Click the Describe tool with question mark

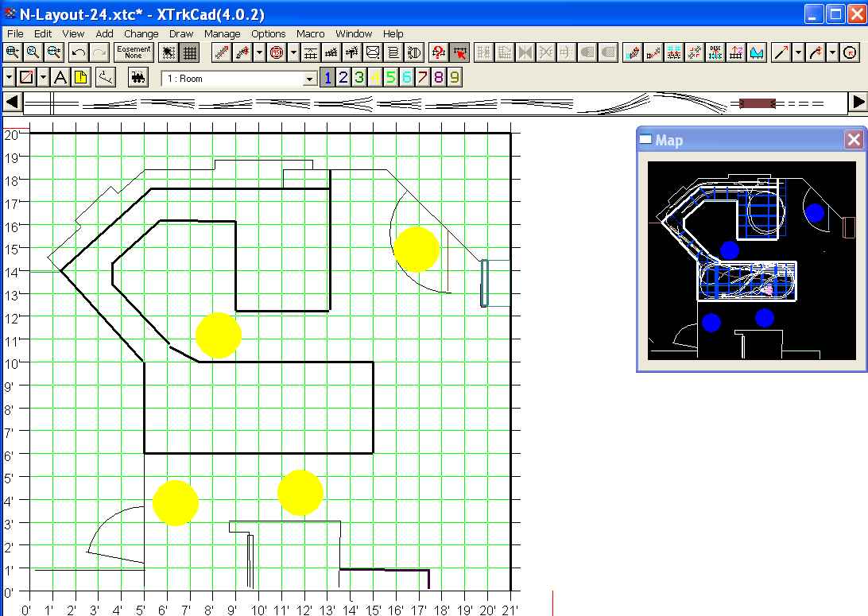[437, 52]
